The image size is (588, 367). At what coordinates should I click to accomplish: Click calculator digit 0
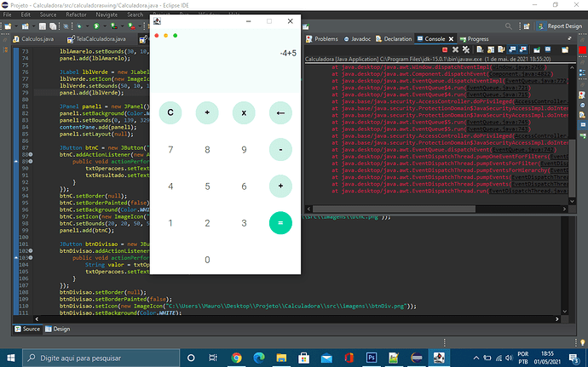click(207, 260)
